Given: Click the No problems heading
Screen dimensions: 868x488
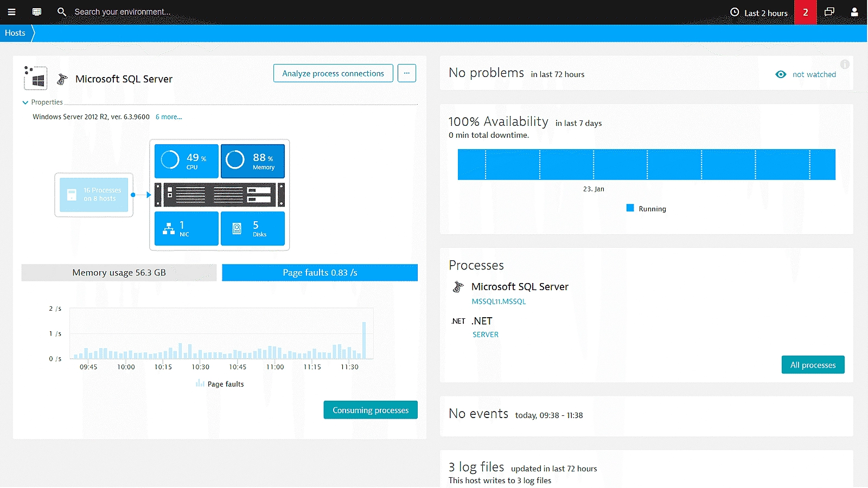Looking at the screenshot, I should (x=487, y=73).
